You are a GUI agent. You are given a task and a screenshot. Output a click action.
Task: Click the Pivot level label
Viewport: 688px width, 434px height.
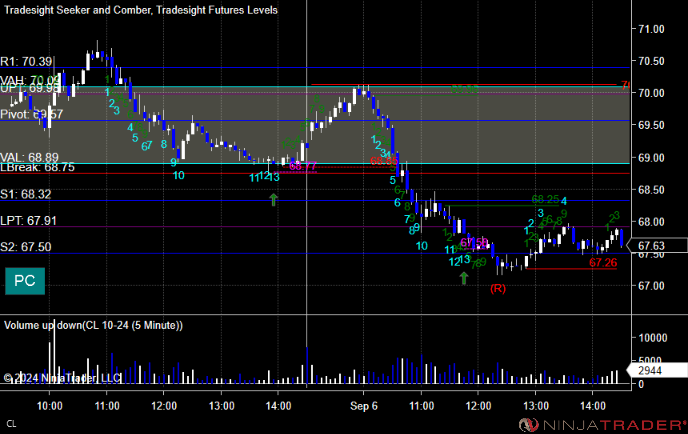(32, 114)
